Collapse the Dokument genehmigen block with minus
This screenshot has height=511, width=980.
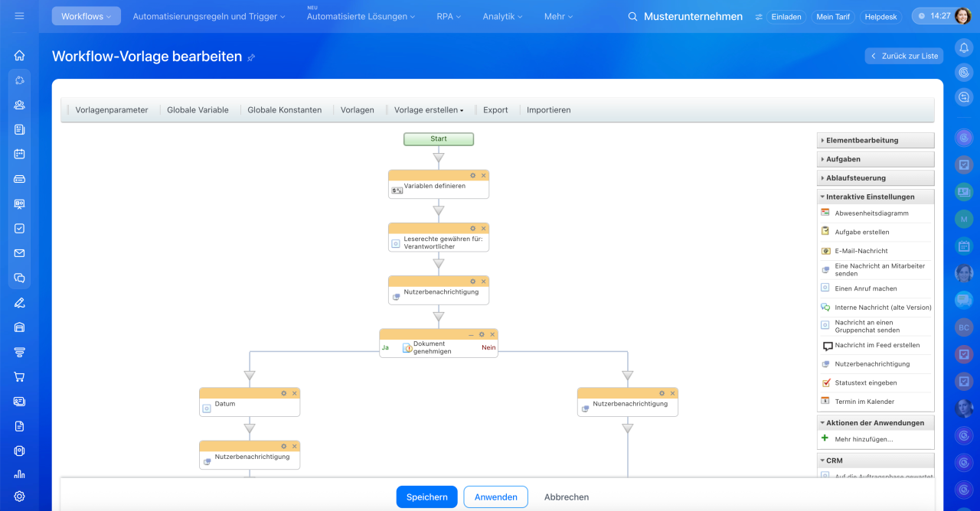click(x=471, y=334)
